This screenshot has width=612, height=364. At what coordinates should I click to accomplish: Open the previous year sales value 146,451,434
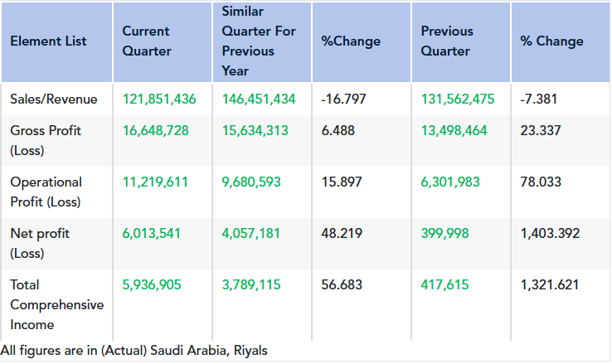pyautogui.click(x=259, y=99)
